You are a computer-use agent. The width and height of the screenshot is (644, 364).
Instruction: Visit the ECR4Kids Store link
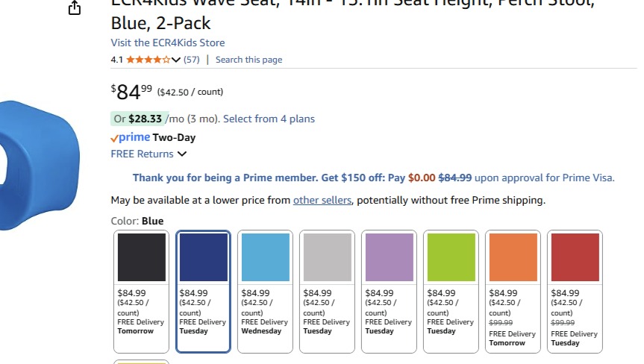[168, 43]
